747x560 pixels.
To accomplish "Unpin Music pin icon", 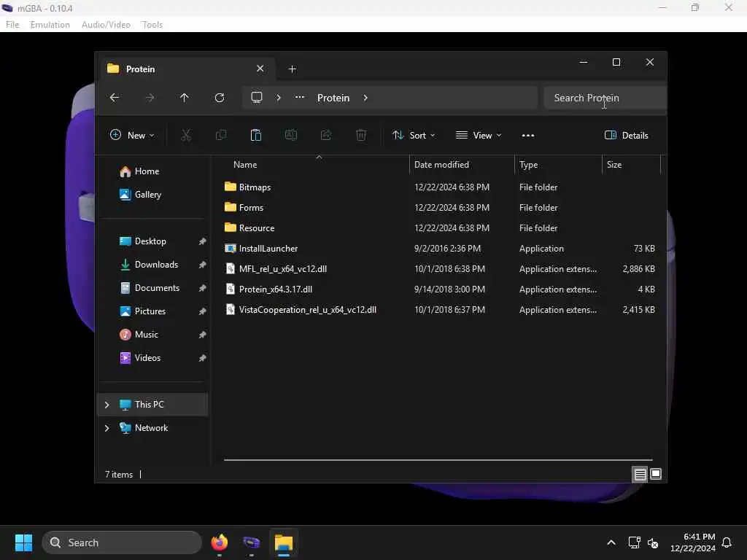I will [x=203, y=335].
